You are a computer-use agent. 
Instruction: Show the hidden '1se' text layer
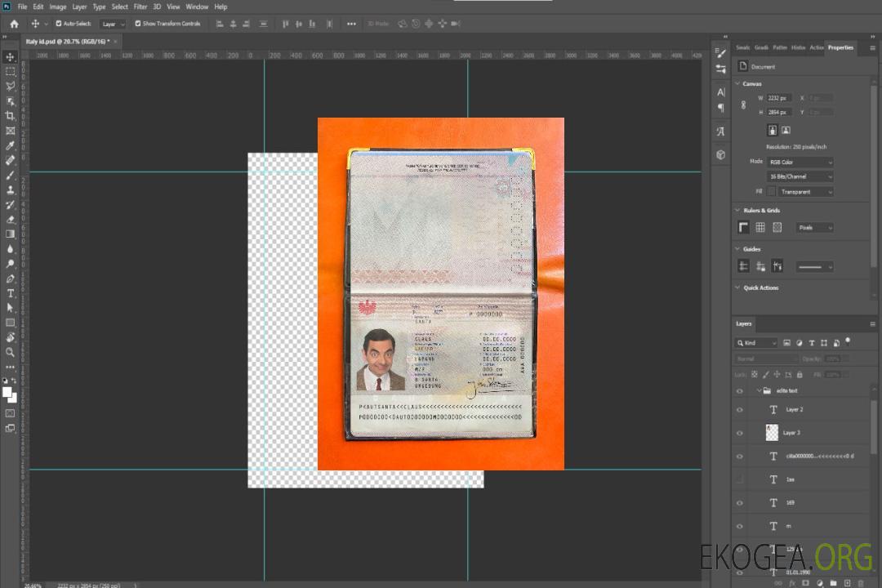tap(740, 479)
